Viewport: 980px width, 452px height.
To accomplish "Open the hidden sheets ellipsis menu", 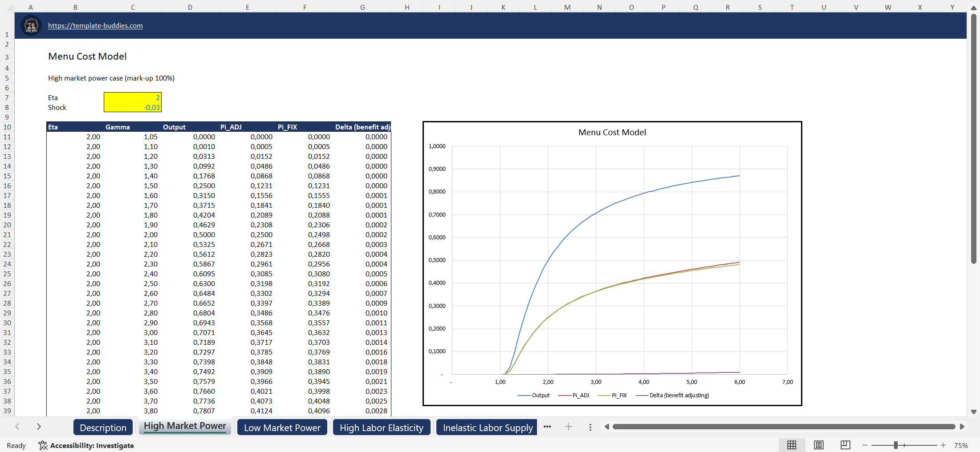I will point(547,427).
